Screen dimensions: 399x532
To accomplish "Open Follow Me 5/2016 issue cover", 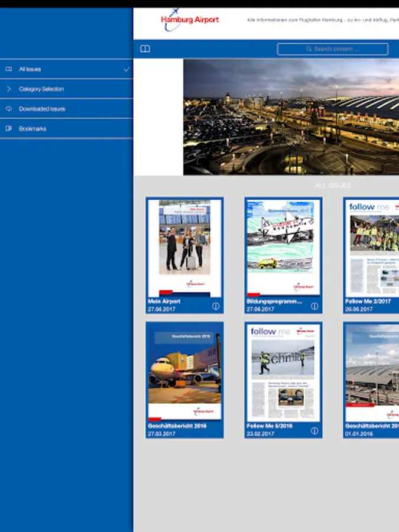I will [283, 372].
